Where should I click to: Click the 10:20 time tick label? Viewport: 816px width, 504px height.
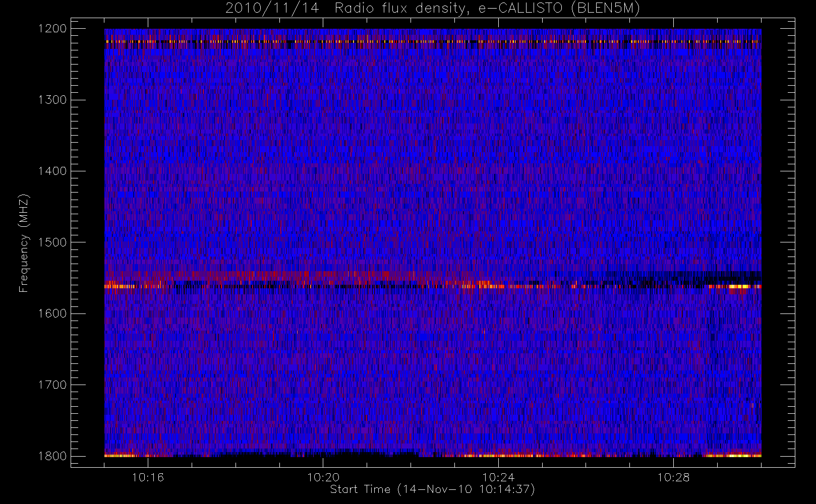pyautogui.click(x=323, y=477)
